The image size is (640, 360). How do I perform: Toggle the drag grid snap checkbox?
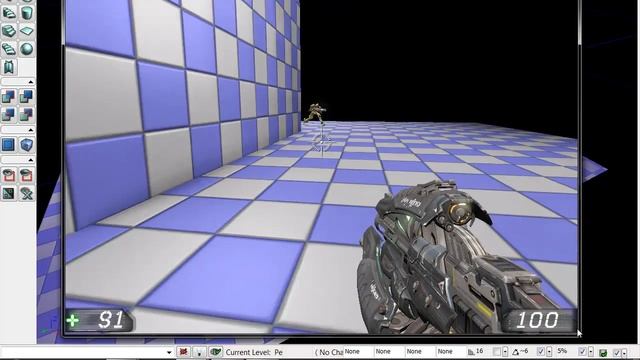pos(497,351)
